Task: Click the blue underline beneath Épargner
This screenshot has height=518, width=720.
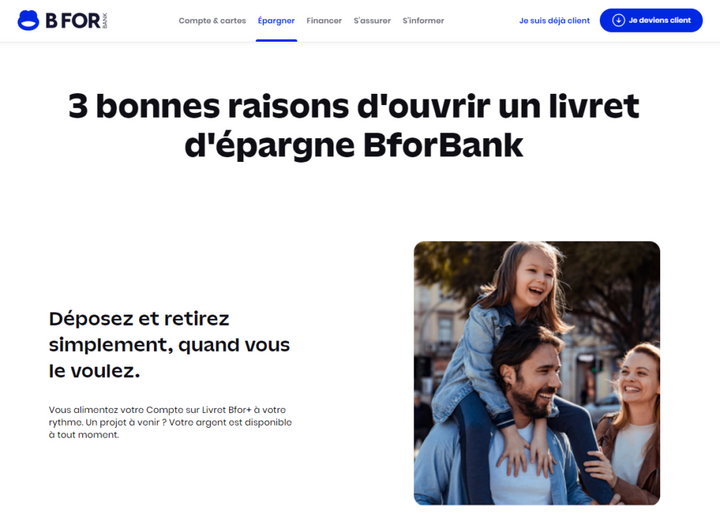Action: pyautogui.click(x=276, y=40)
